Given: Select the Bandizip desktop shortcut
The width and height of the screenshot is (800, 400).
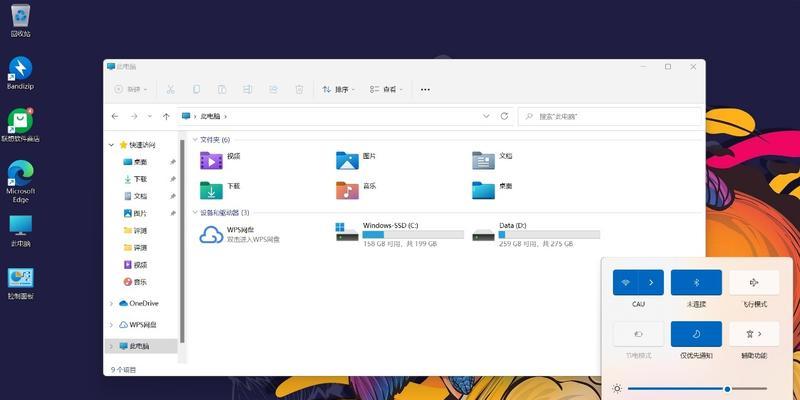Looking at the screenshot, I should coord(20,73).
